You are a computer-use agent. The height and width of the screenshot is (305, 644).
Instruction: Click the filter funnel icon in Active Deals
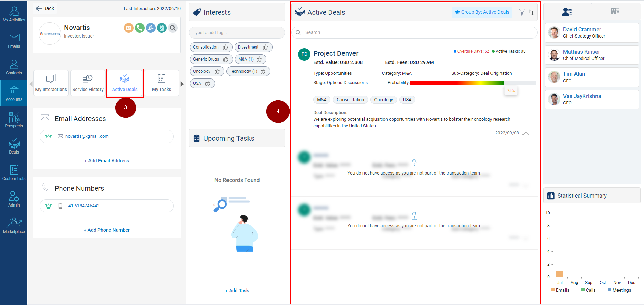pos(522,12)
